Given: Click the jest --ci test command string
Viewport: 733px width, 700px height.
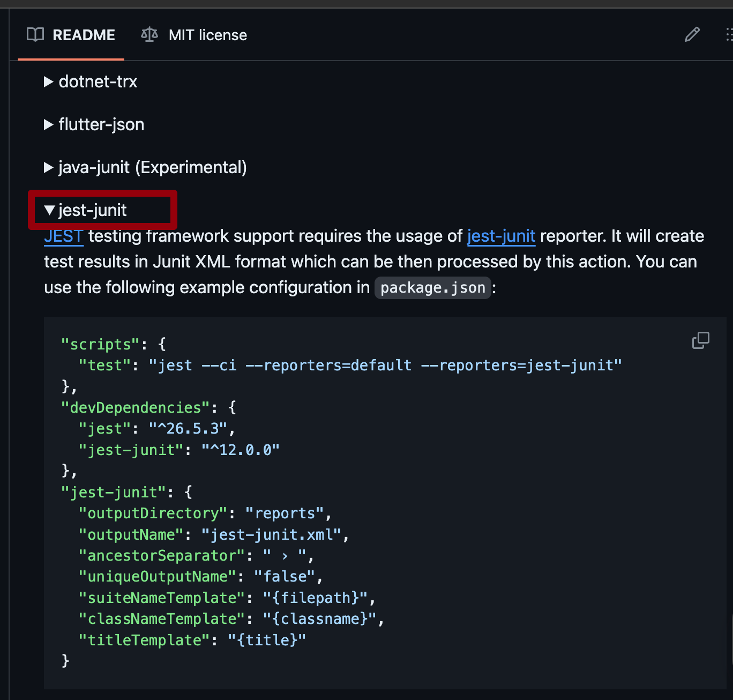Looking at the screenshot, I should click(386, 366).
